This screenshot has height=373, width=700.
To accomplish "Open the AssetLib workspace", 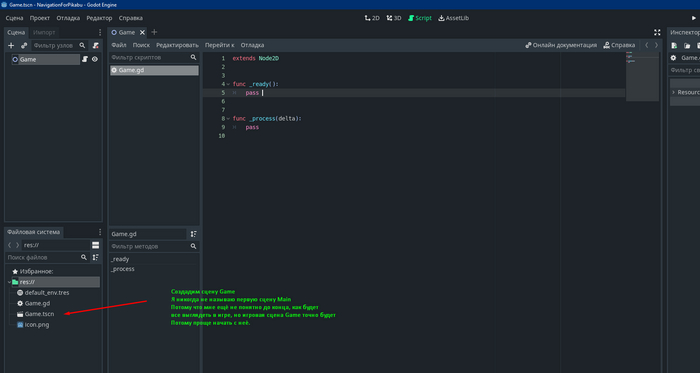I will pyautogui.click(x=454, y=18).
